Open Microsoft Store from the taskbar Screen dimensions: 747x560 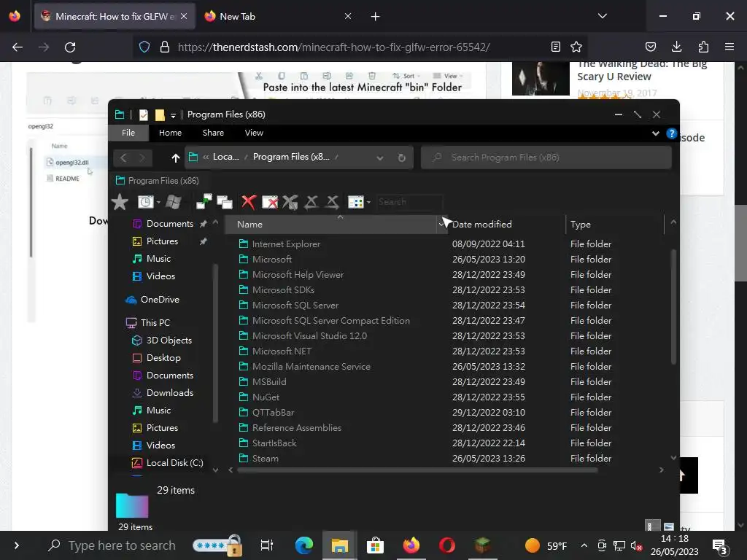tap(376, 545)
